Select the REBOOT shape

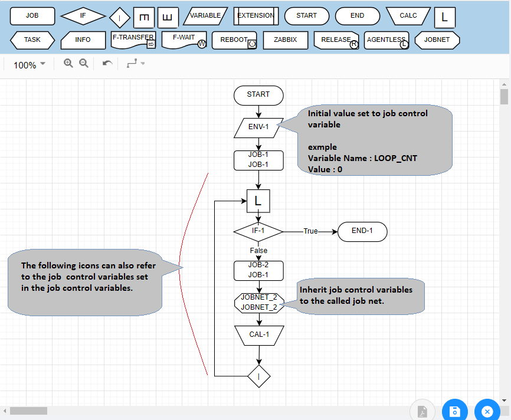point(234,40)
